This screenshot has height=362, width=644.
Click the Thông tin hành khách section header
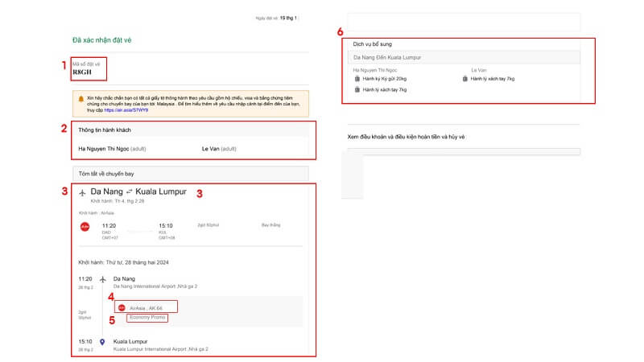point(105,130)
